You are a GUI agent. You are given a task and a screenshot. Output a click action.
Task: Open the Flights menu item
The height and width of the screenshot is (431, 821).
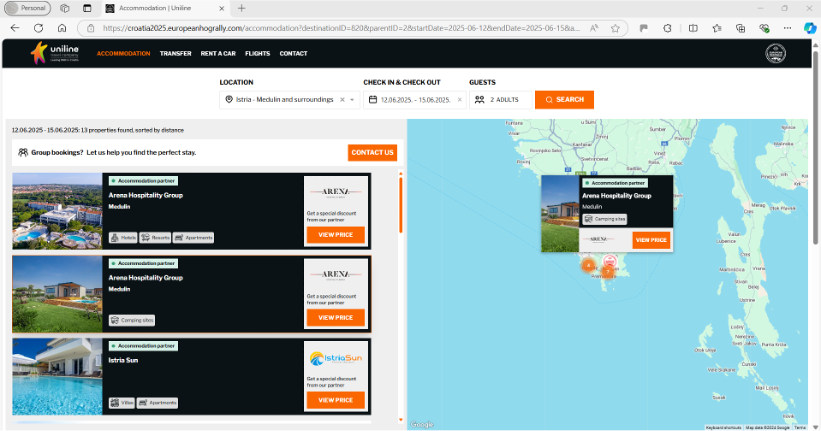pos(258,53)
